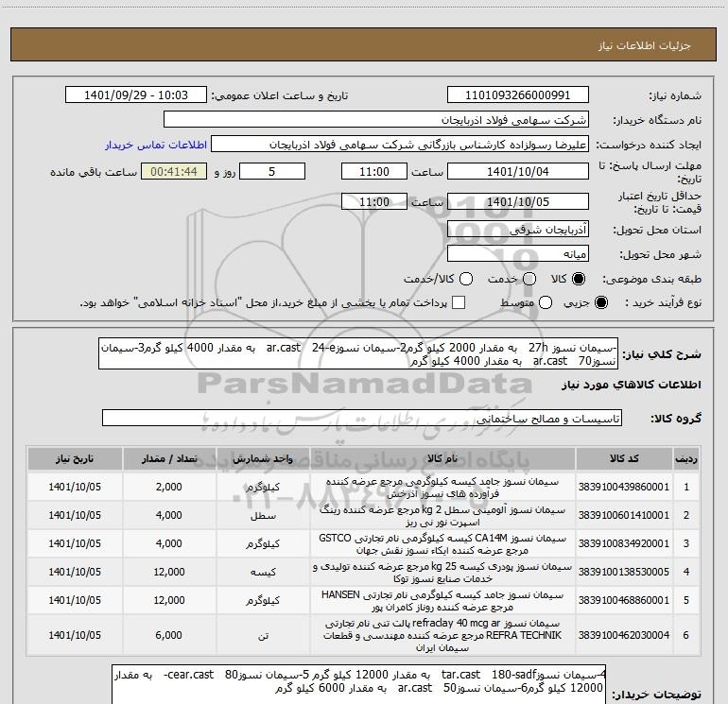Image resolution: width=728 pixels, height=704 pixels.
Task: Check the اسناد خزانه اسلامی payment checkbox
Action: (x=459, y=302)
